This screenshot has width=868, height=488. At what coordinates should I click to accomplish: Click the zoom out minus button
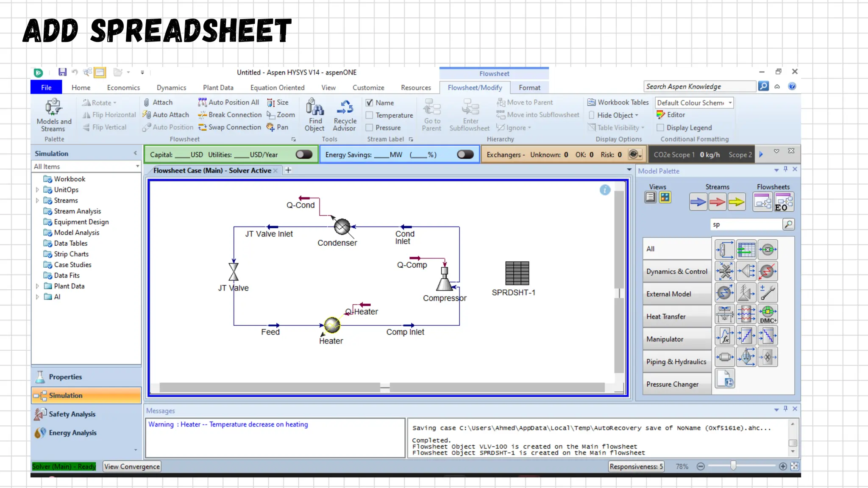point(701,466)
